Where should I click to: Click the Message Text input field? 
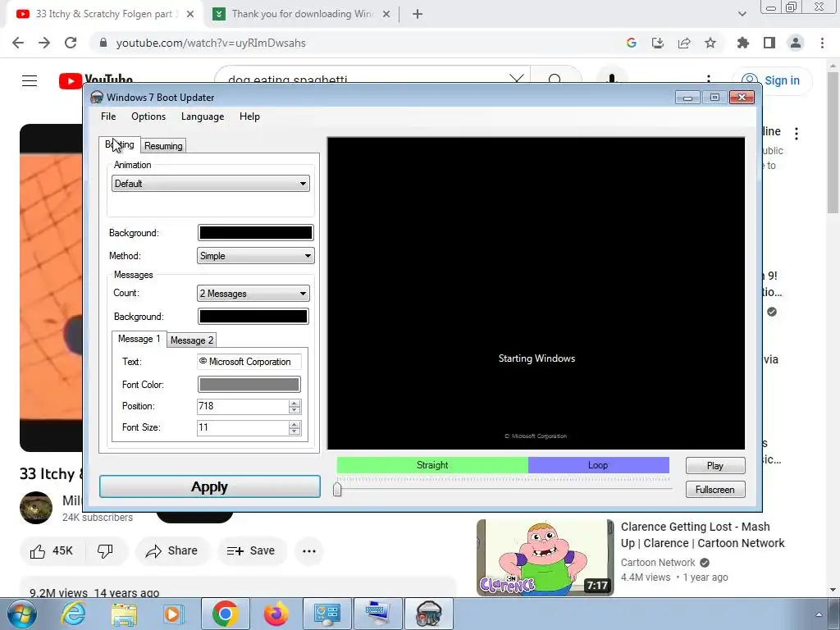249,362
